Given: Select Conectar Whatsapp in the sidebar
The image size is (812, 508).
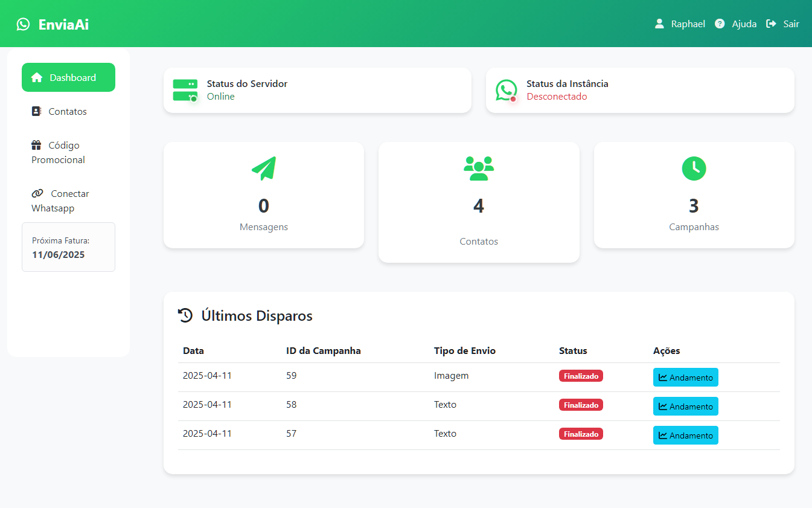Looking at the screenshot, I should (60, 201).
